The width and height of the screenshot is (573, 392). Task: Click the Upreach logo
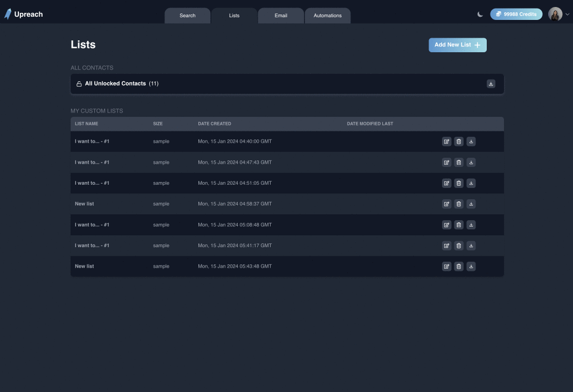click(x=23, y=14)
